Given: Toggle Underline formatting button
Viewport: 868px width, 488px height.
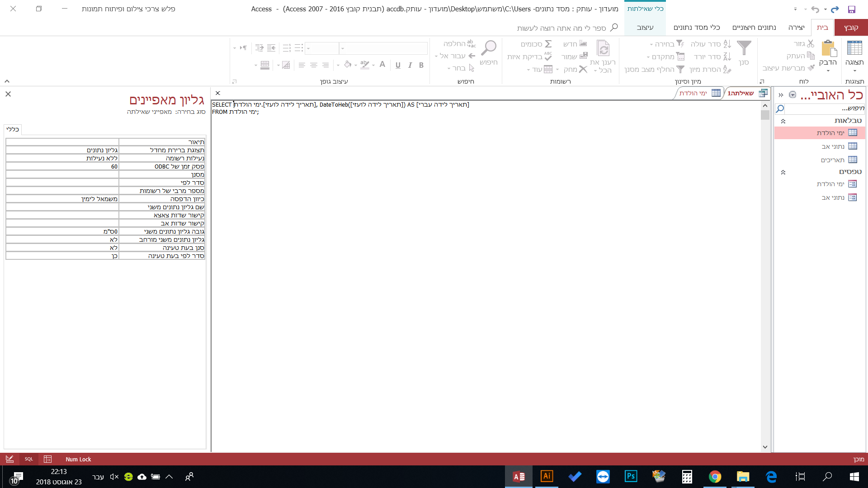Looking at the screenshot, I should [x=398, y=65].
